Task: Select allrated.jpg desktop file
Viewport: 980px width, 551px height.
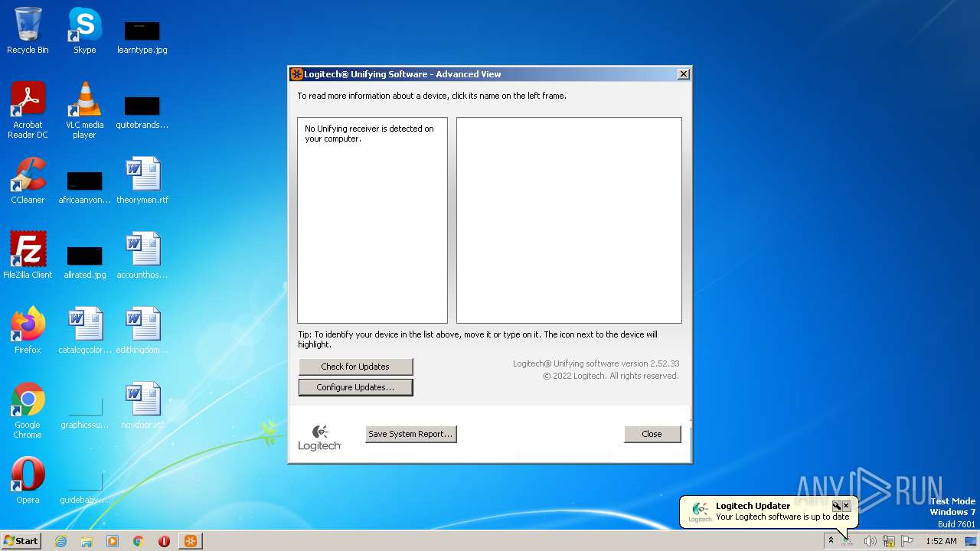Action: click(x=84, y=262)
